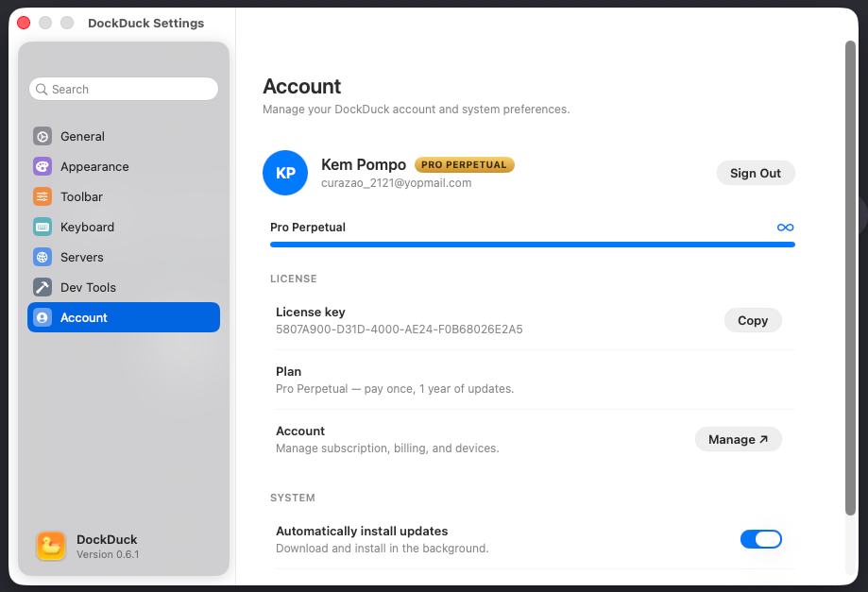Click 'Automatically install updates' label
The image size is (868, 592).
(x=362, y=532)
